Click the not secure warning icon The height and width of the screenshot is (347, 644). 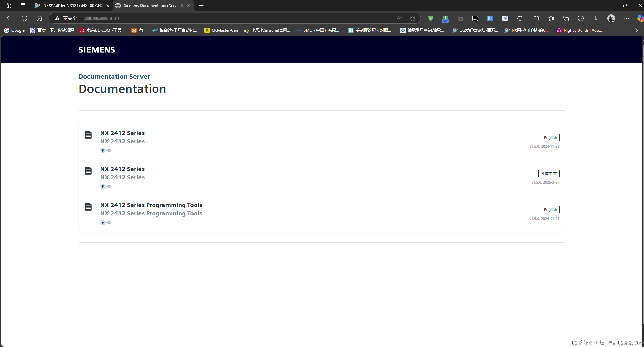click(57, 18)
